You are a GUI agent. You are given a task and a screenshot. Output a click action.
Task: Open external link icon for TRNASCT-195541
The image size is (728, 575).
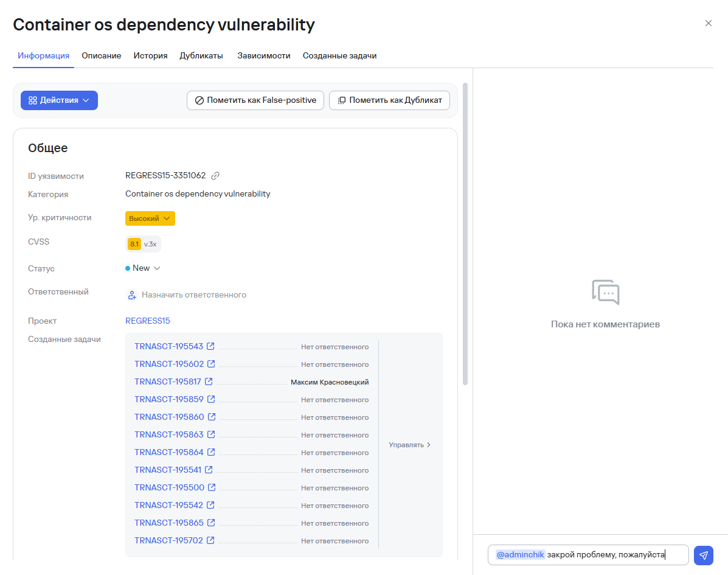(209, 470)
